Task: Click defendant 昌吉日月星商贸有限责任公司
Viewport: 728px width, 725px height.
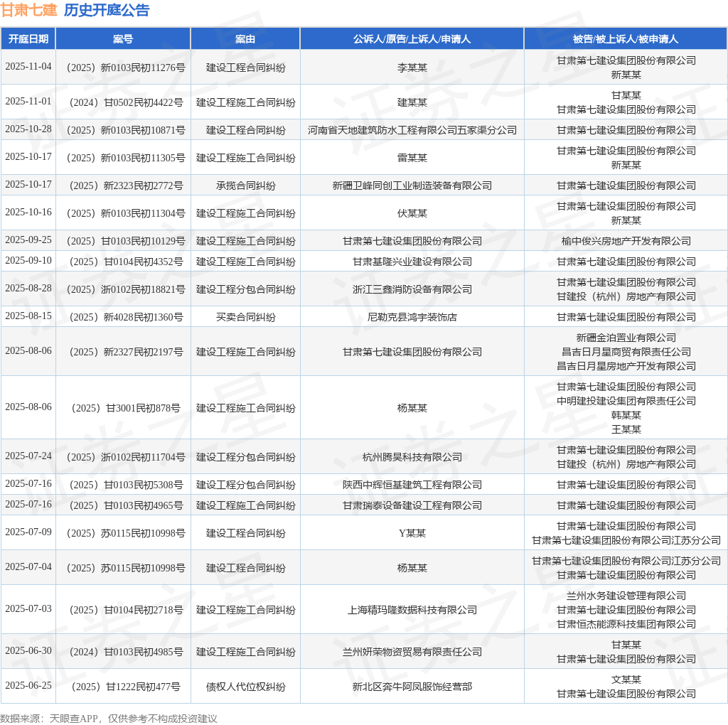Action: pos(626,353)
